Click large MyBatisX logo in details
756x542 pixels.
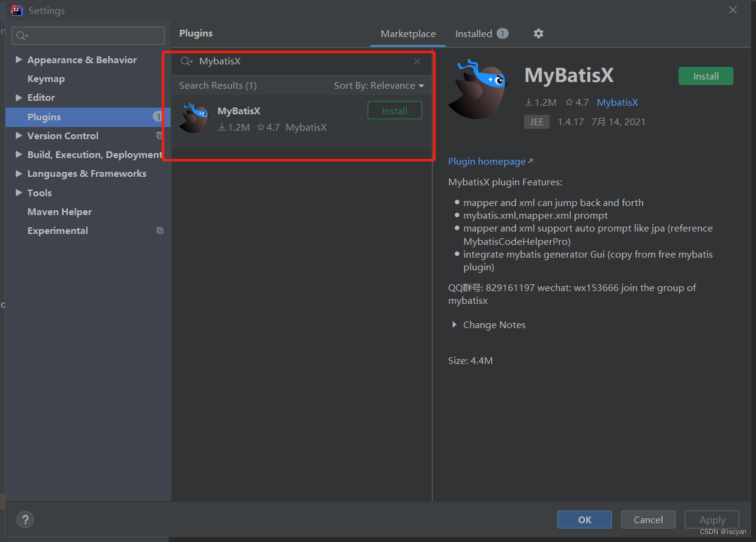pos(477,89)
